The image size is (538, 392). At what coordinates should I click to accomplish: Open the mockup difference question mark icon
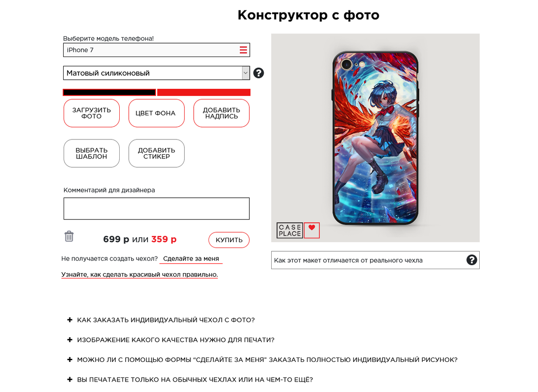coord(472,260)
